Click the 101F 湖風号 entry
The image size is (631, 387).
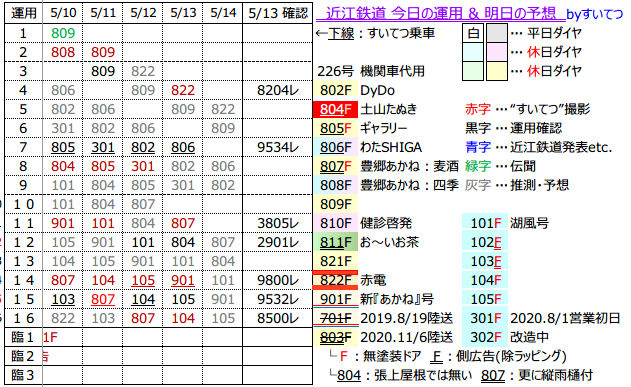pos(506,223)
